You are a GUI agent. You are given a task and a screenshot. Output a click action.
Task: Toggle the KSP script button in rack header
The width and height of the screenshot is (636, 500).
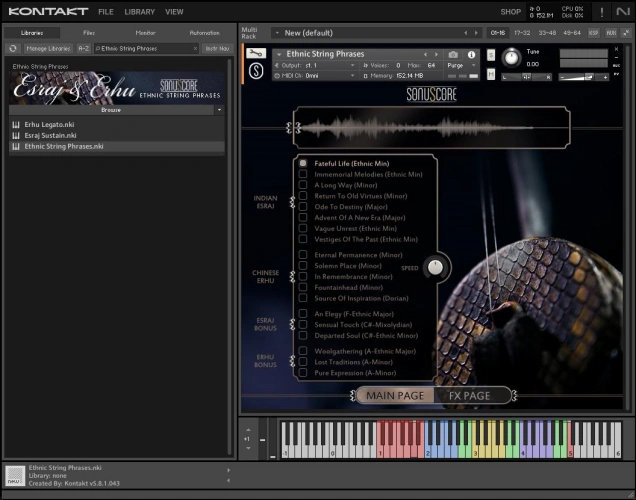(593, 33)
